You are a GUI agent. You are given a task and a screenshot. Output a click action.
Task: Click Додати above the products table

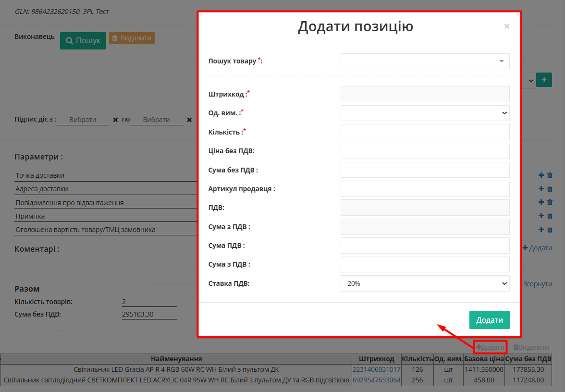tap(490, 347)
